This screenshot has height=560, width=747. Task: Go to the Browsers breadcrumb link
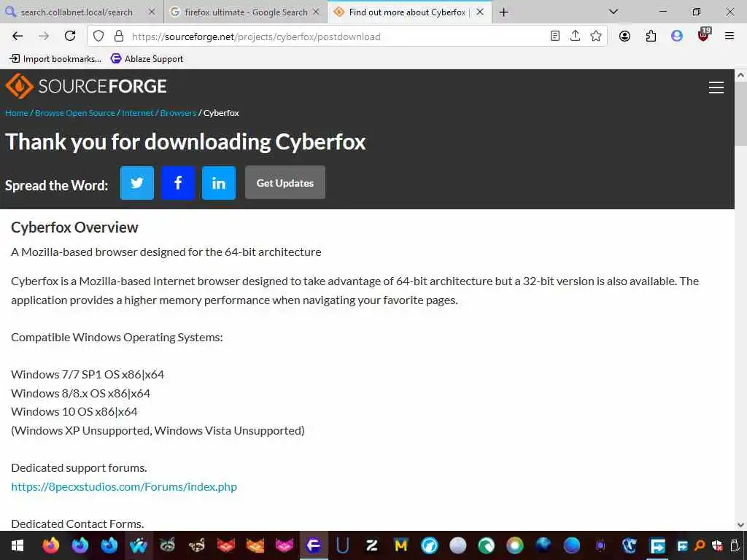coord(178,113)
